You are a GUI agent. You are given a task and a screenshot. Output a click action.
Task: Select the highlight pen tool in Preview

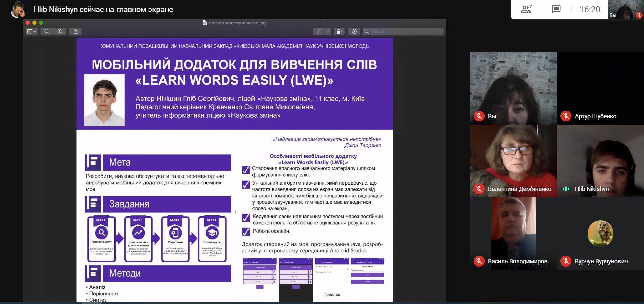coord(319,31)
